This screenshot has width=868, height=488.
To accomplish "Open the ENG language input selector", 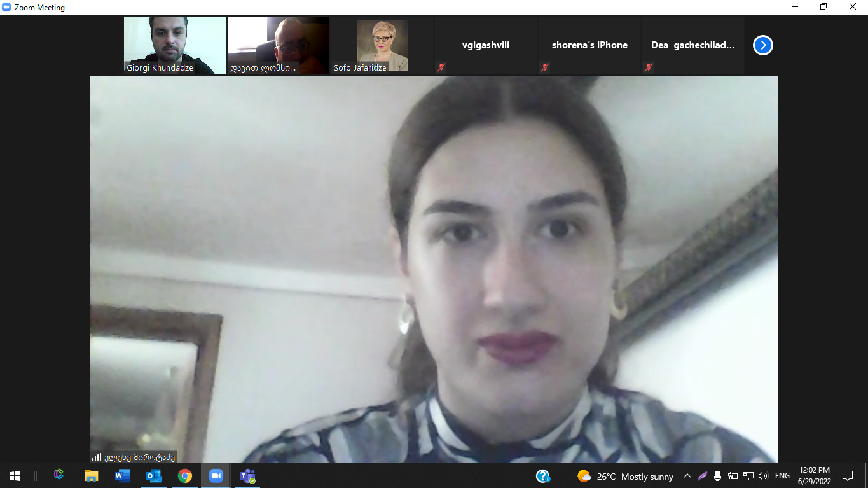I will [782, 476].
